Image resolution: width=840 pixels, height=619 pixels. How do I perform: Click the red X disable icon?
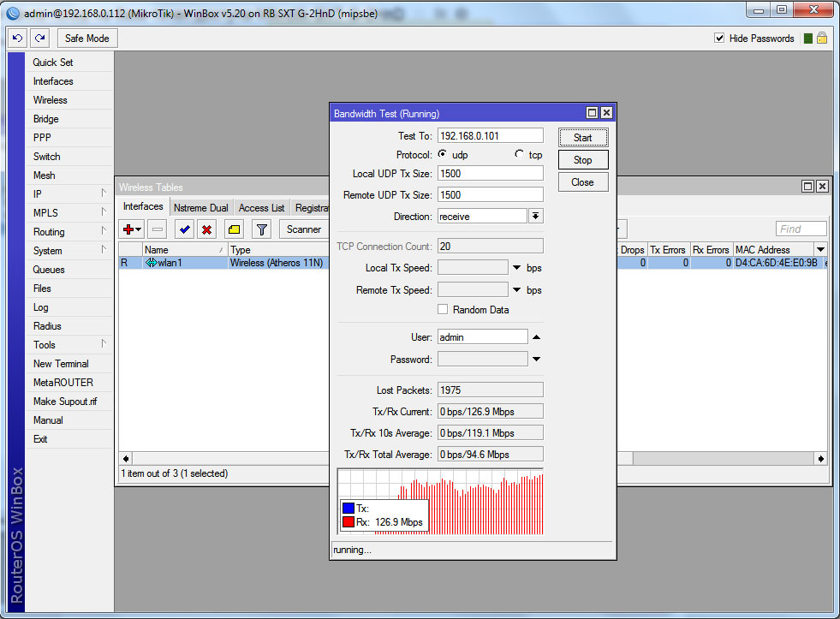(x=207, y=229)
